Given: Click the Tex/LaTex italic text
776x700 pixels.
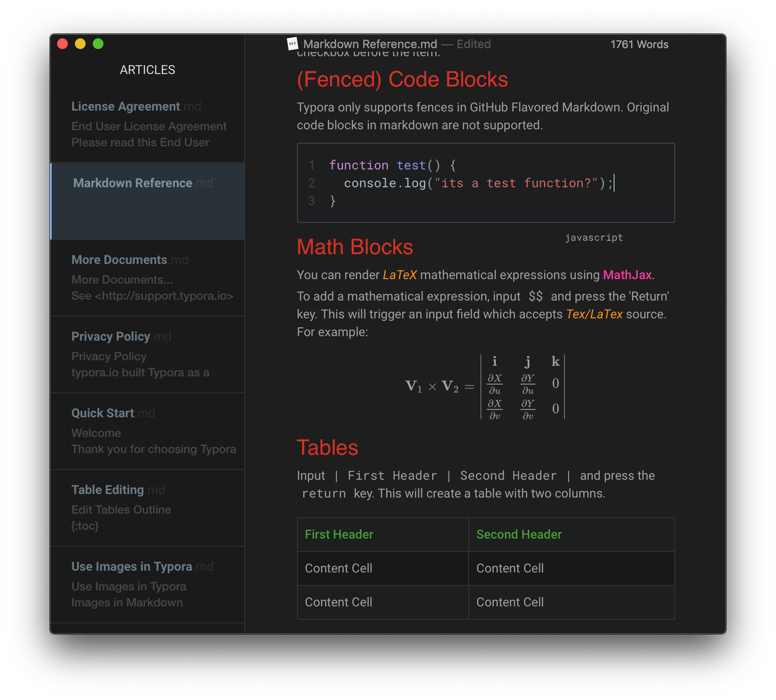Looking at the screenshot, I should [x=594, y=314].
